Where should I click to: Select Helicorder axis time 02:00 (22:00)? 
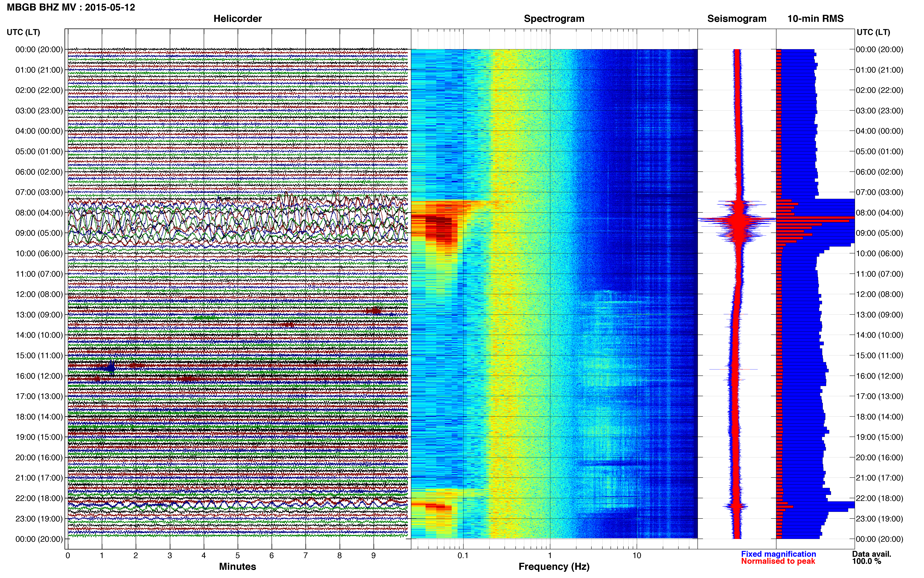(39, 90)
